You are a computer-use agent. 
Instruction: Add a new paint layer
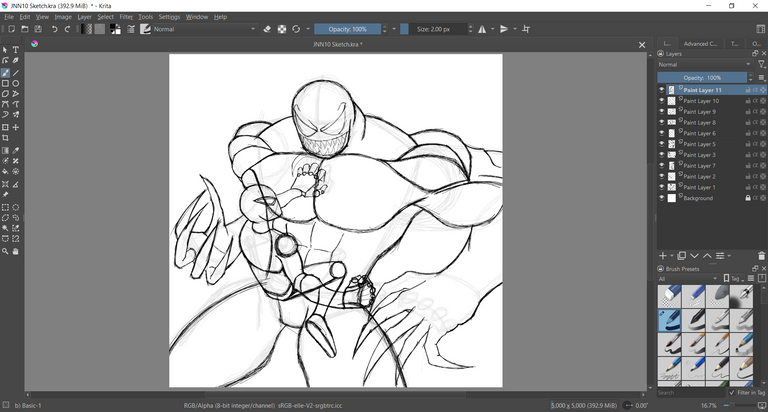(663, 256)
